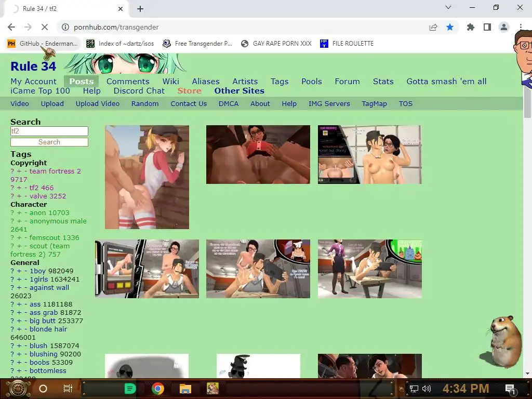Open the TagMap page
532x399 pixels.
pos(374,104)
